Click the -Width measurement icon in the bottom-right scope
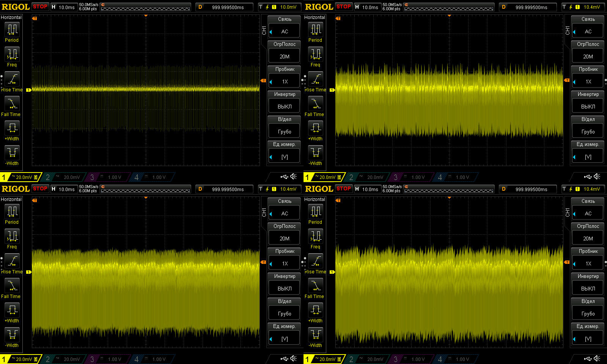 pyautogui.click(x=315, y=335)
